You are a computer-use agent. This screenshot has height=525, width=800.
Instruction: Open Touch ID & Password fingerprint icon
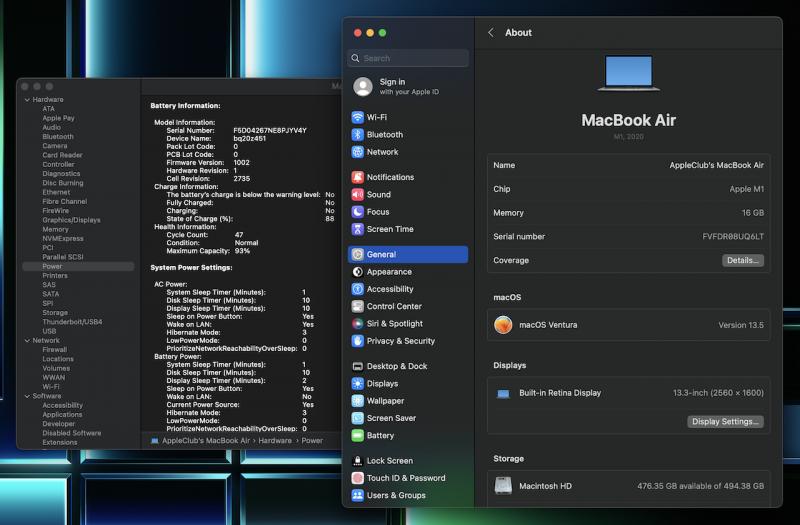pos(358,478)
